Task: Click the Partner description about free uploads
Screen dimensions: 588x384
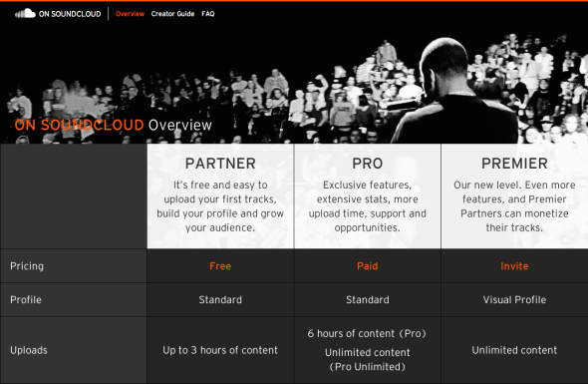Action: pyautogui.click(x=220, y=206)
